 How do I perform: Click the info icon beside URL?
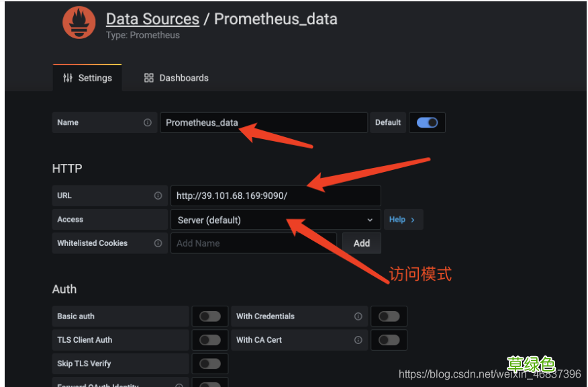click(x=158, y=196)
